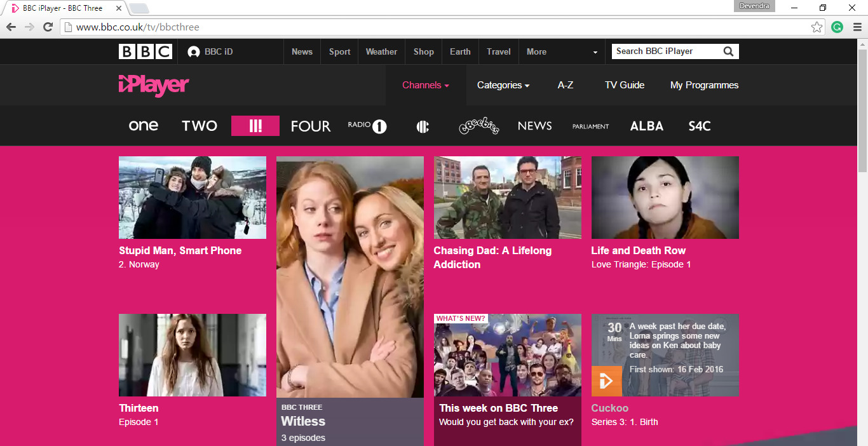Go to Sport in top bar

339,52
